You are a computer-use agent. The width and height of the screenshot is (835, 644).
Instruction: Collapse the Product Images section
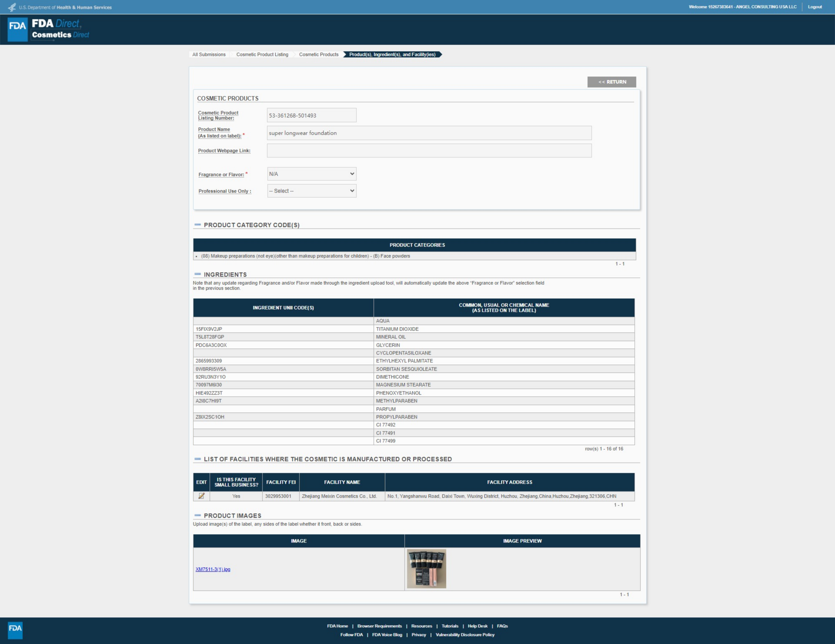(198, 515)
